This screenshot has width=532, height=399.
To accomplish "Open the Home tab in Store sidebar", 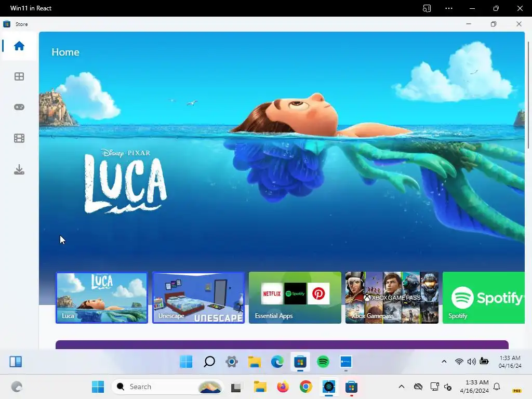I will (19, 46).
